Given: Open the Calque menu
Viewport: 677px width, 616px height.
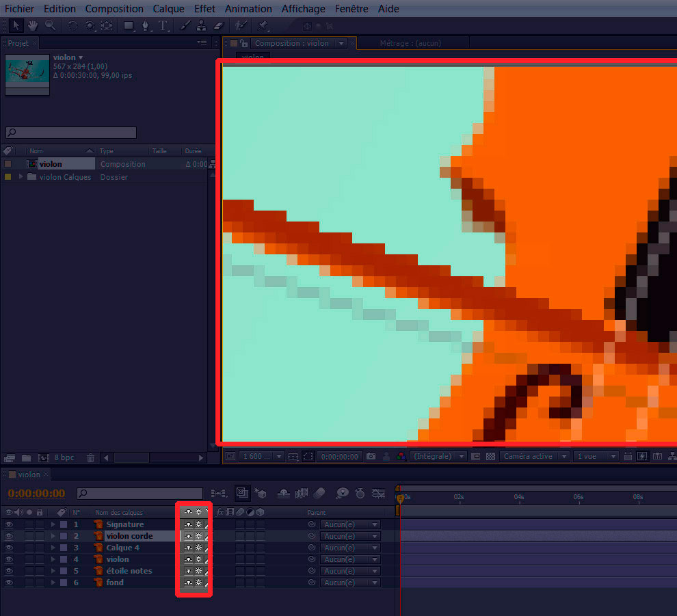Looking at the screenshot, I should click(x=168, y=9).
